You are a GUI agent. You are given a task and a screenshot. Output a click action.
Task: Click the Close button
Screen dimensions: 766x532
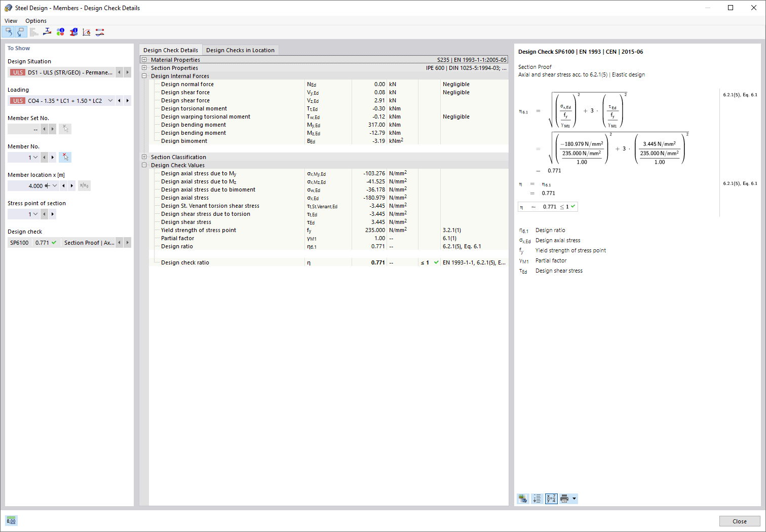pyautogui.click(x=740, y=521)
